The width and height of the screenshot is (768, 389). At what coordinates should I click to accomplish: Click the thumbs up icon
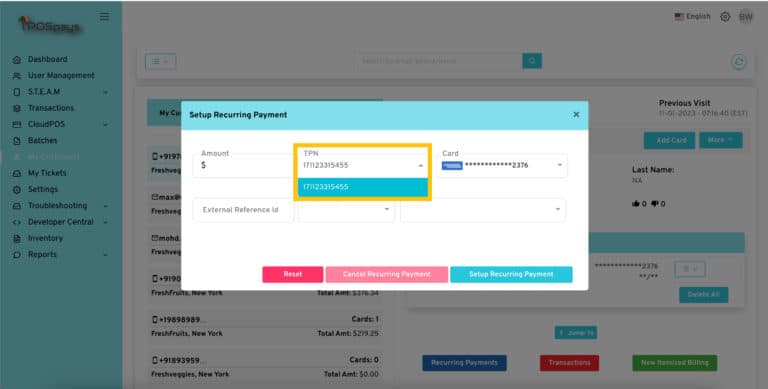click(636, 204)
